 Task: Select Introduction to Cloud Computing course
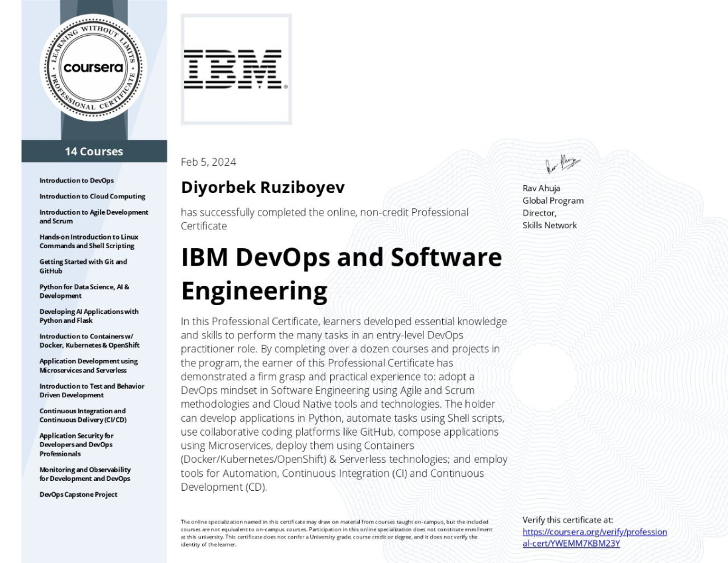(x=92, y=196)
